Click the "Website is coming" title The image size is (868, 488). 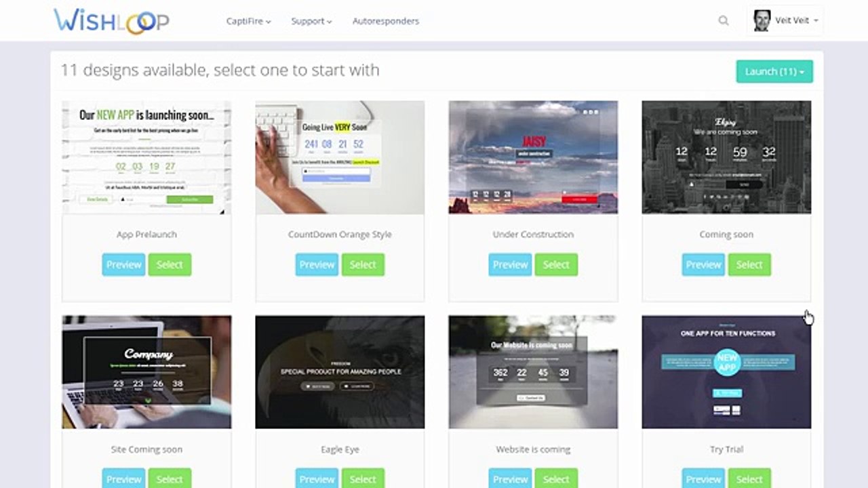[x=533, y=449]
